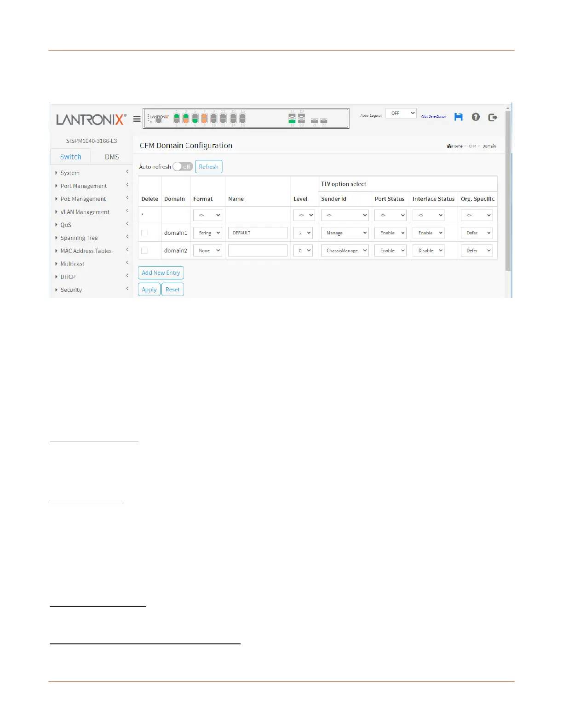Click the Apply button
Viewport: 563px width, 728px height.
click(149, 290)
